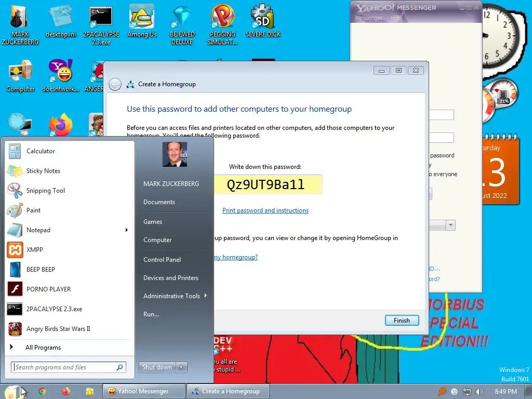Click the Firefox icon in the taskbar
This screenshot has height=399, width=532.
pos(66,391)
